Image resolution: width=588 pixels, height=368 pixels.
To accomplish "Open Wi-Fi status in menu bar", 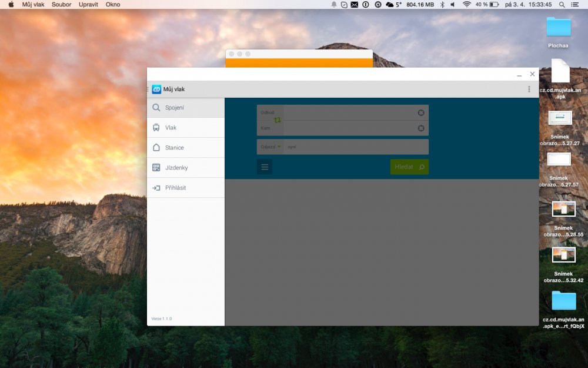I will (467, 4).
